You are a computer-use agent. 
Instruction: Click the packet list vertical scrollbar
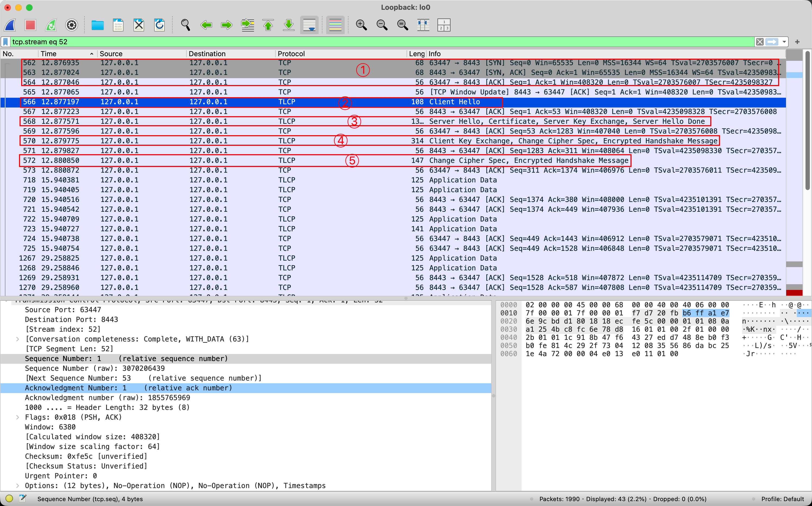807,121
